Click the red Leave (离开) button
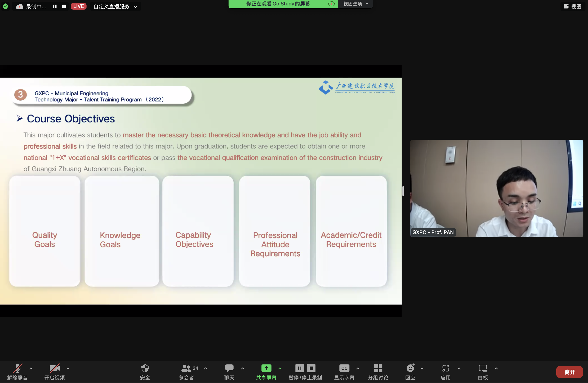Screen dimensions: 588x383 569,372
